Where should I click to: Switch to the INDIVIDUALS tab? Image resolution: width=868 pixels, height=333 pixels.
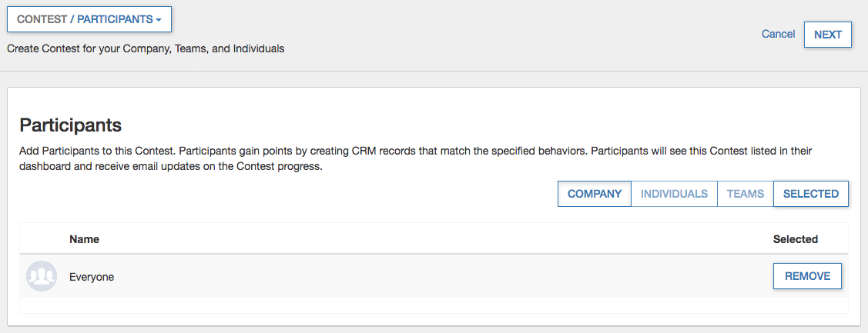click(x=674, y=194)
